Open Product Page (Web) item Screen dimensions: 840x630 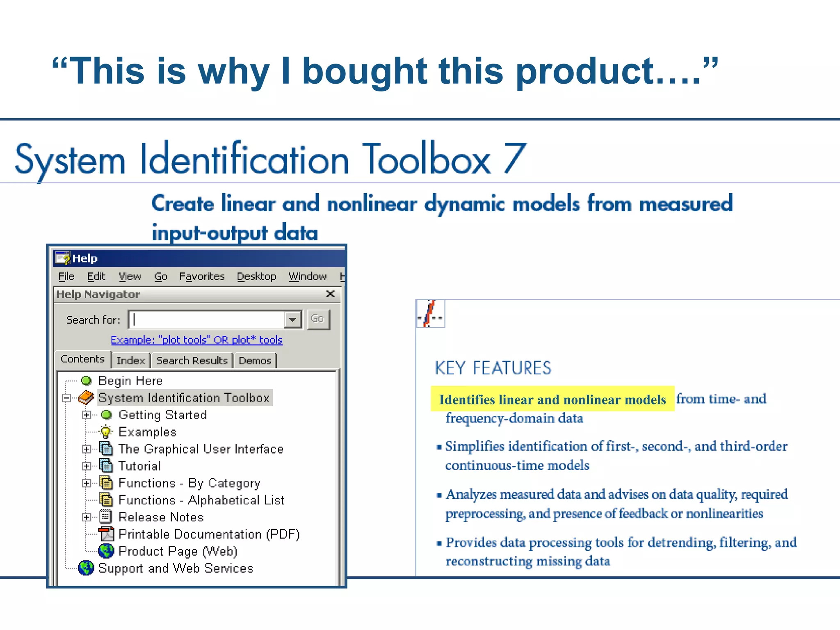click(x=178, y=551)
